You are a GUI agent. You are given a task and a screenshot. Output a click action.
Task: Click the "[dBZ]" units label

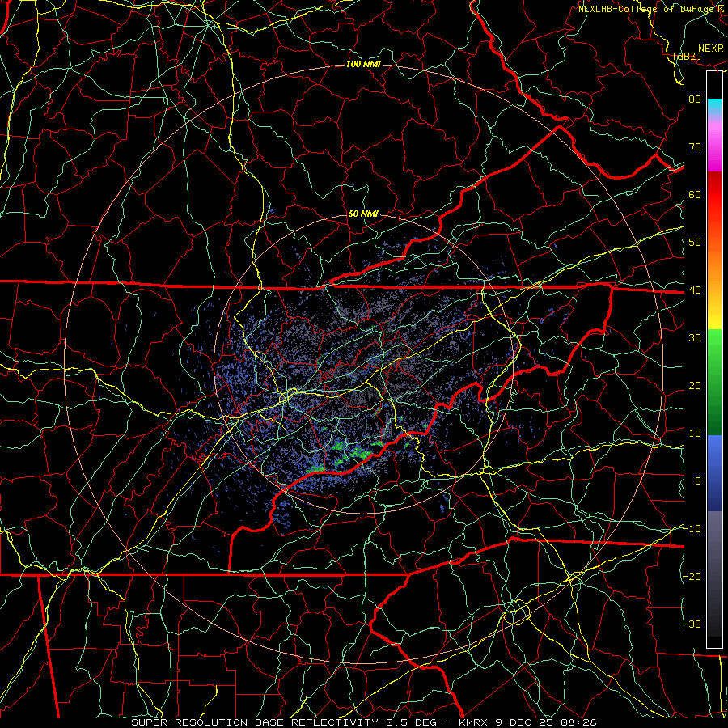[x=687, y=56]
